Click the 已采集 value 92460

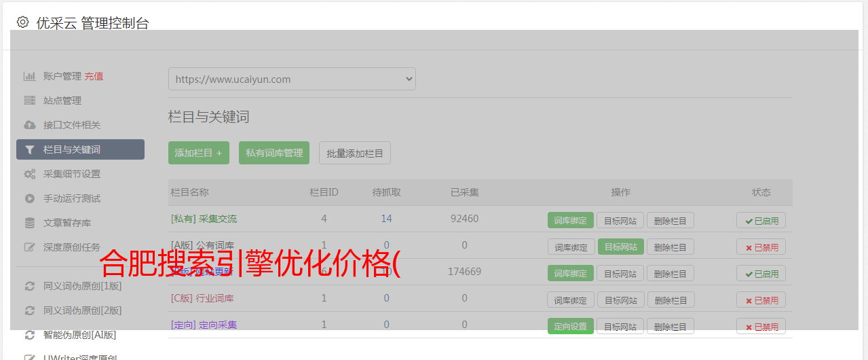(x=464, y=219)
